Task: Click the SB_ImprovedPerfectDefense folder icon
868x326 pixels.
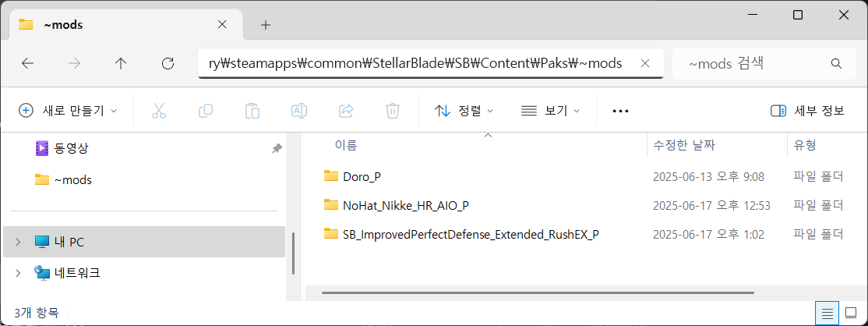Action: (331, 234)
